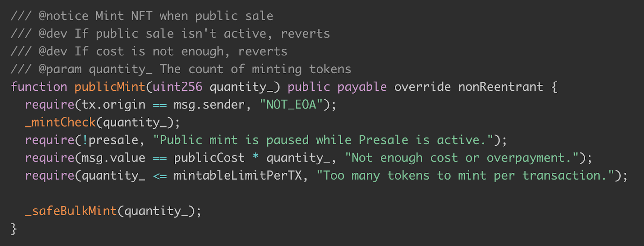This screenshot has width=644, height=246.
Task: Click the payable modifier keyword
Action: pyautogui.click(x=362, y=87)
